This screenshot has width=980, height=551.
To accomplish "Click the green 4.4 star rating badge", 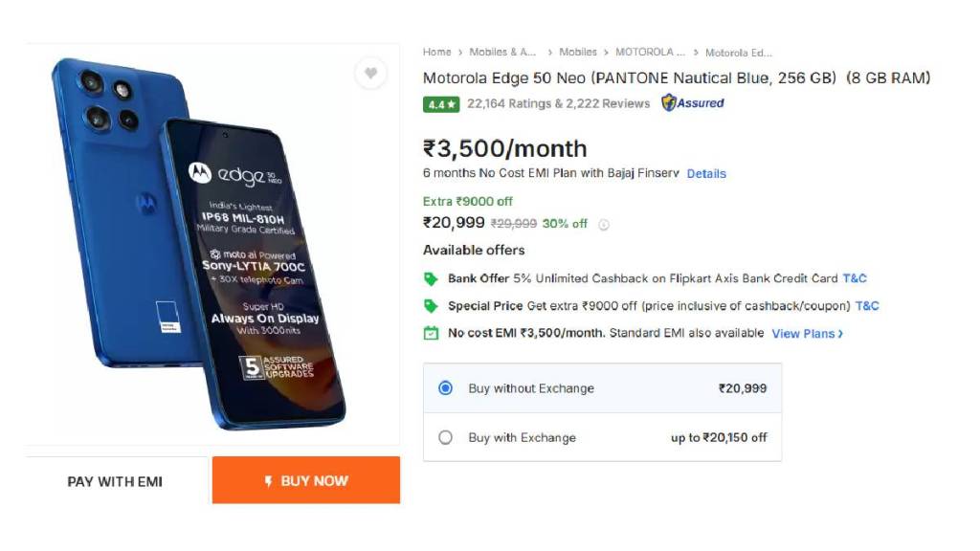I will 441,104.
